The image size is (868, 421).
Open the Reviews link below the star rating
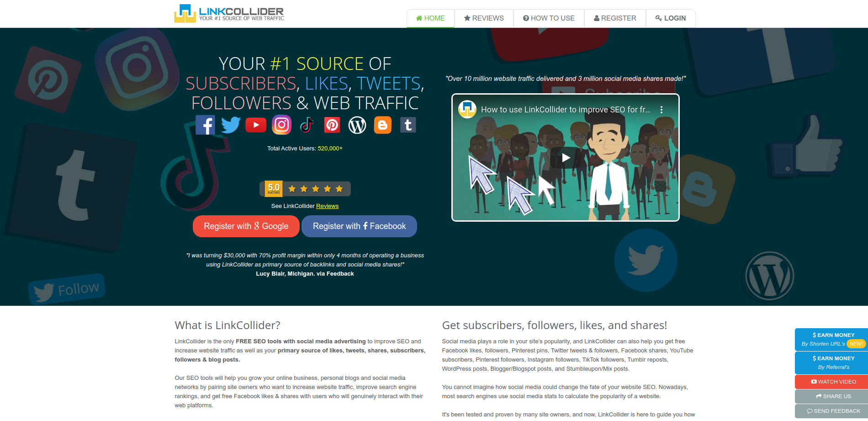[327, 206]
